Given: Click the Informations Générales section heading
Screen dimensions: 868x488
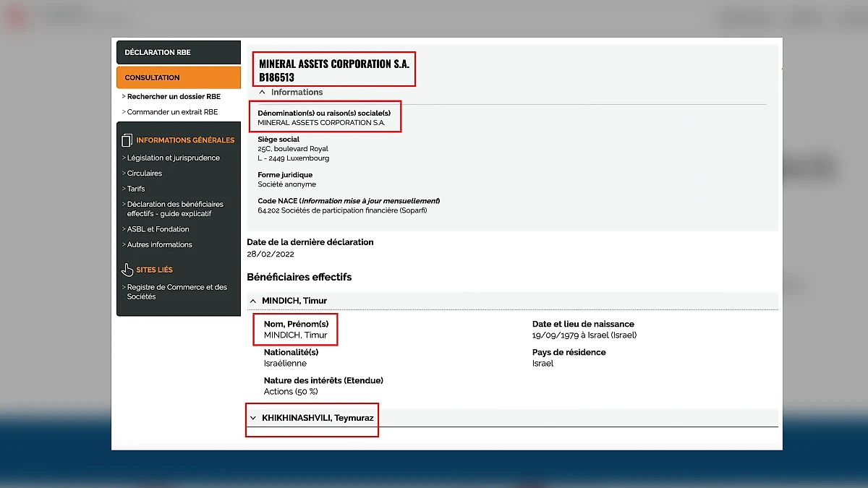Looking at the screenshot, I should click(x=185, y=140).
